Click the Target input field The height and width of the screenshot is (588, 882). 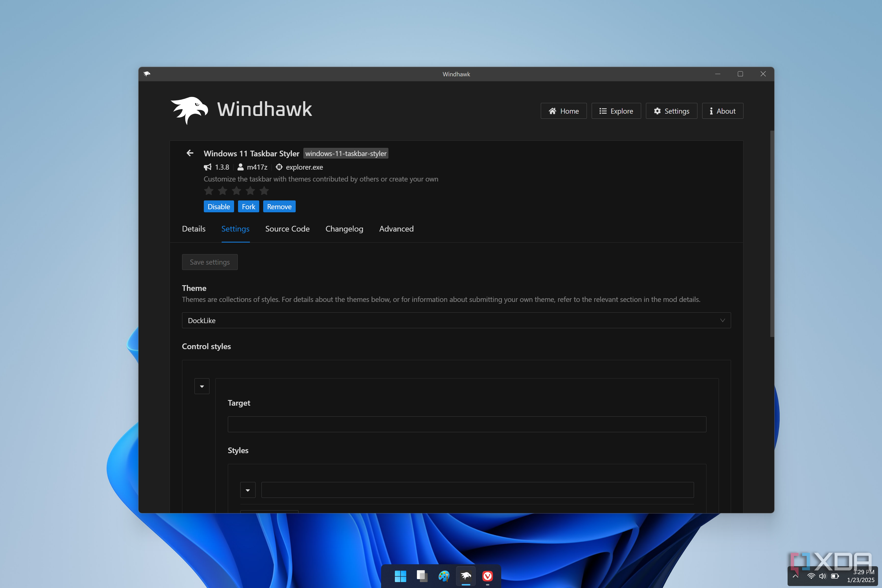tap(466, 424)
